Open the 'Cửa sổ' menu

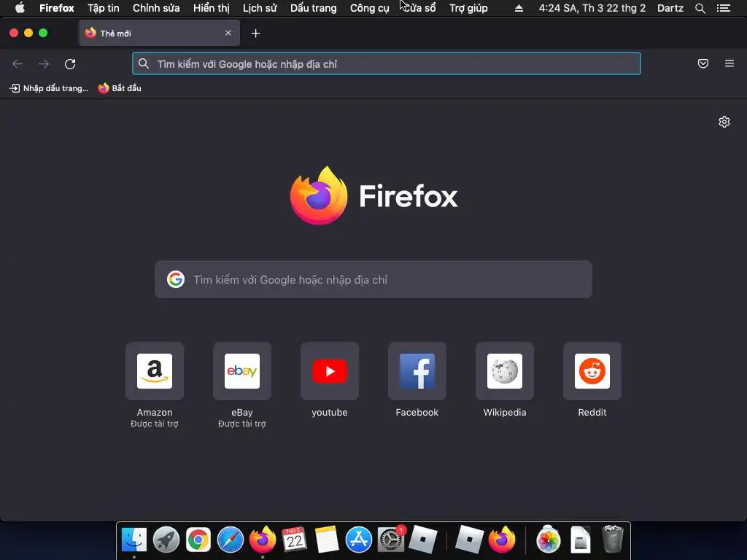[419, 8]
